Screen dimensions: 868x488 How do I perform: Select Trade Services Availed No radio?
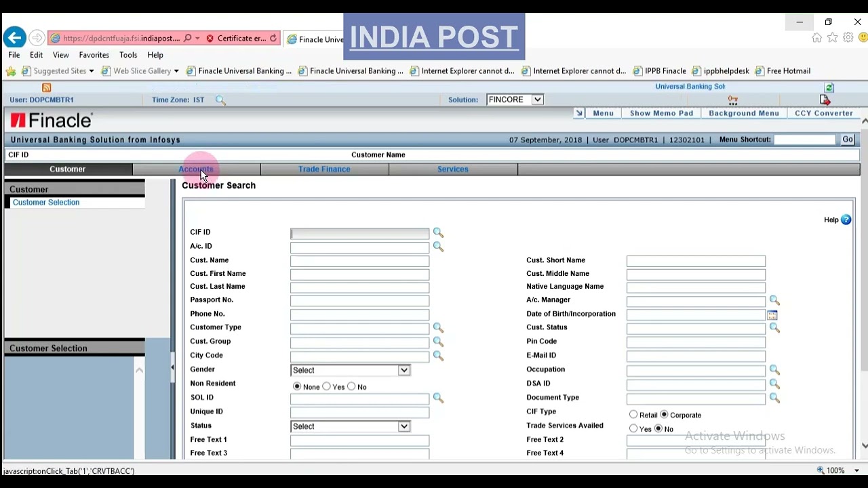tap(658, 428)
